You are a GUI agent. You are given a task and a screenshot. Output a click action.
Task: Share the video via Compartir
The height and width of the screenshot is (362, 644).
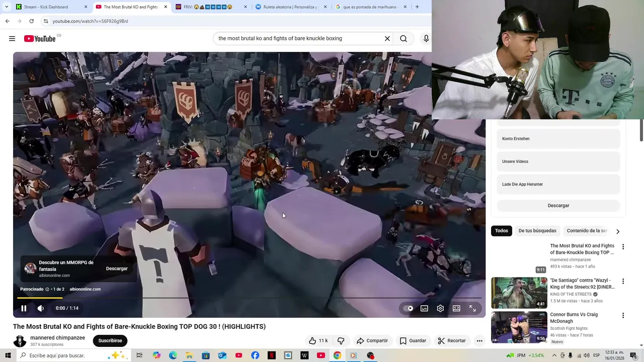point(372,340)
